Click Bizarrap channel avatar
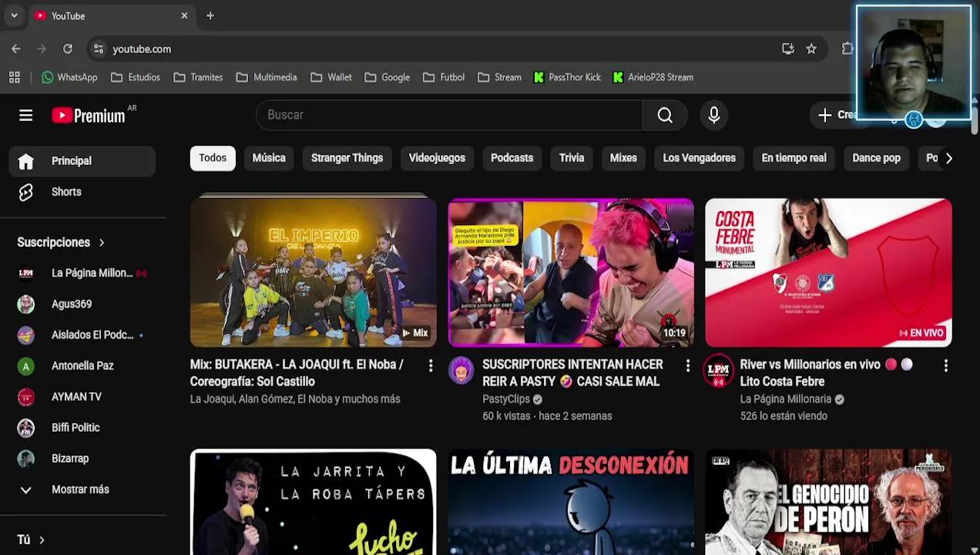The width and height of the screenshot is (980, 555). 25,458
